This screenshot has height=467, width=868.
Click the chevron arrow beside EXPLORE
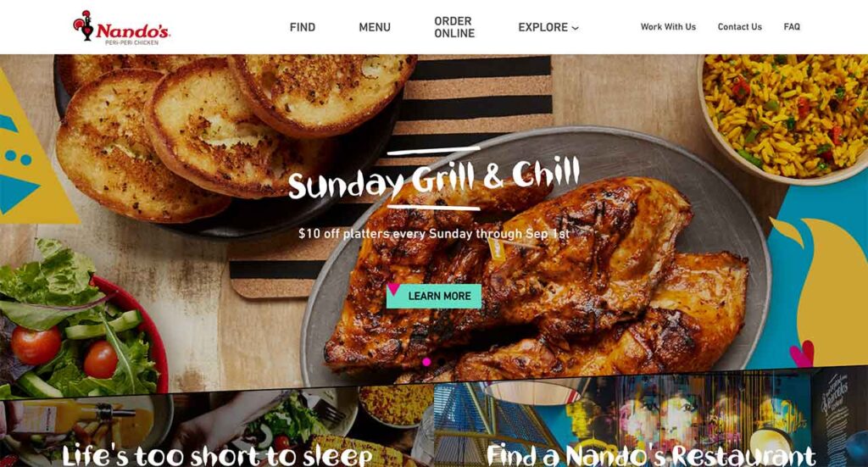pyautogui.click(x=576, y=28)
